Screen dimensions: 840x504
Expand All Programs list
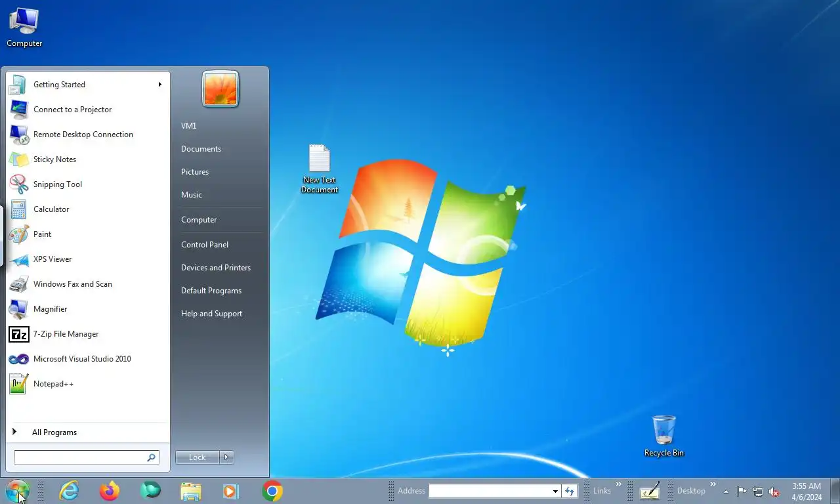point(88,432)
